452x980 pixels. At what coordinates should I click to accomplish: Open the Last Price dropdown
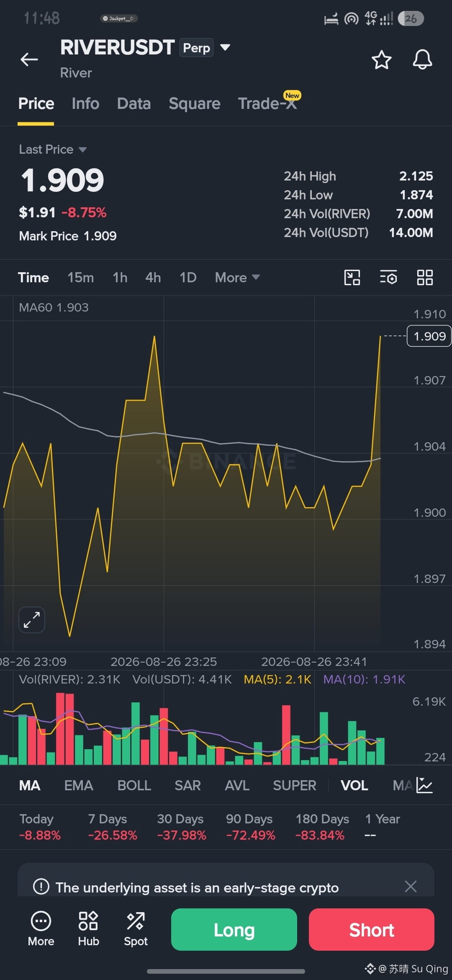[x=53, y=150]
